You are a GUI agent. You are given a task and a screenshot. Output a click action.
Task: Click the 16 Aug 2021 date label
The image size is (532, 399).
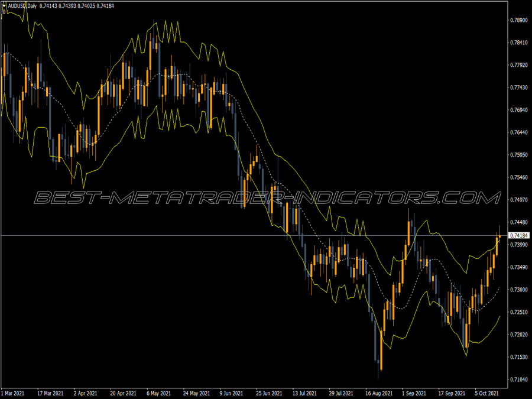pyautogui.click(x=379, y=393)
